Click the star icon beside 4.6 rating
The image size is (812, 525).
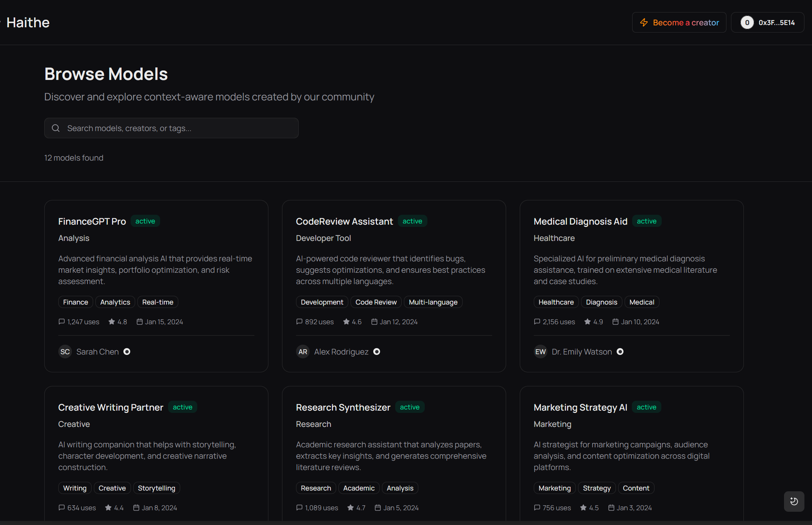[346, 322]
